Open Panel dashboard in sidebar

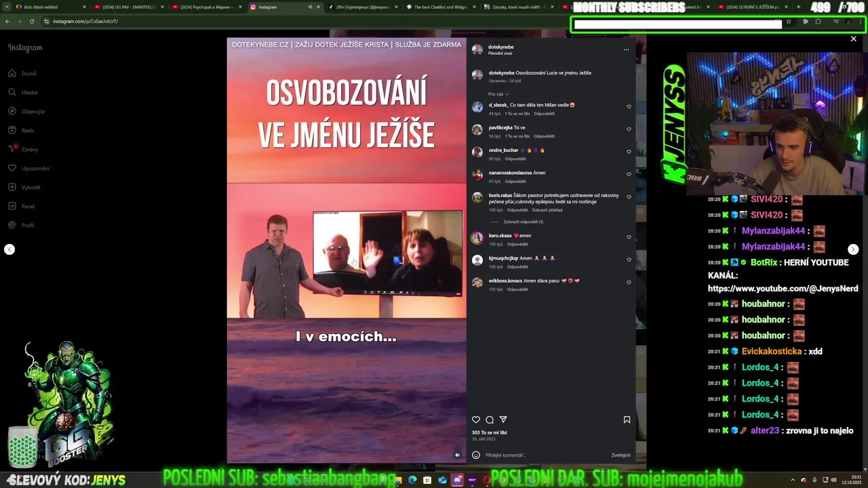pyautogui.click(x=21, y=206)
